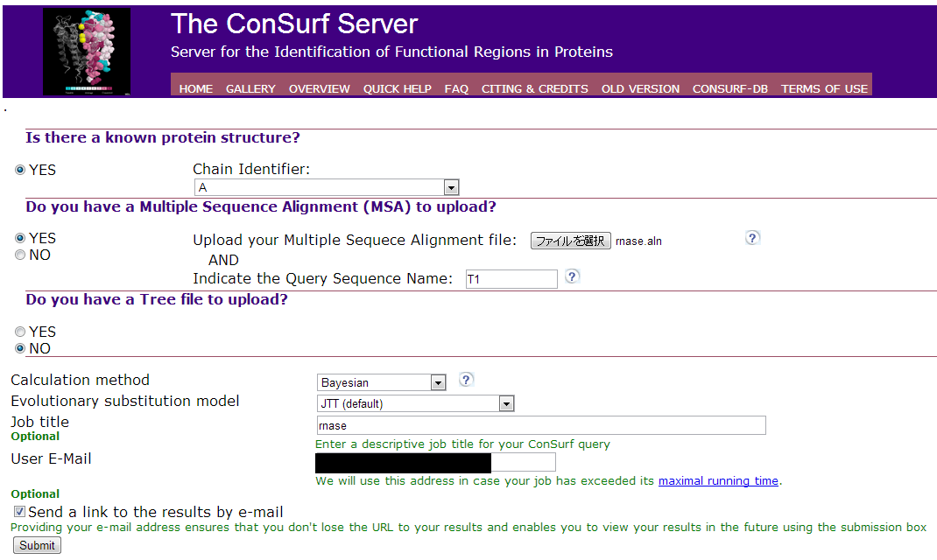Click the help icon next to Query Sequence Name

coord(573,276)
